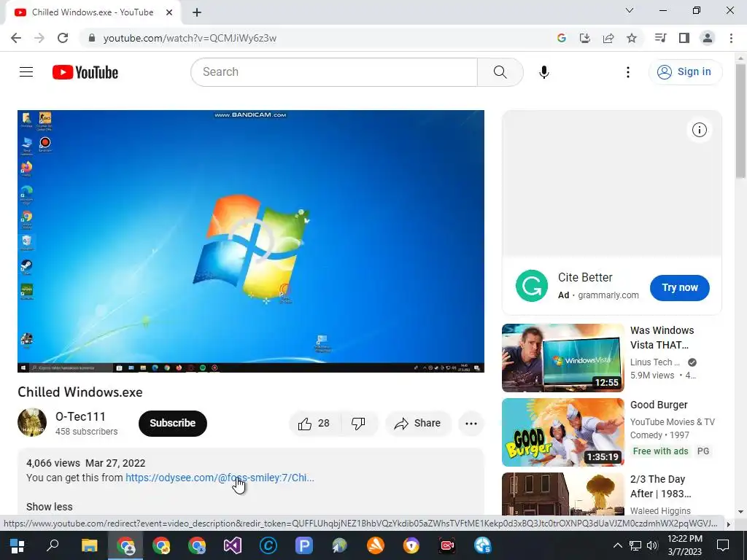
Task: Click the page vertical scrollbar
Action: tap(740, 122)
